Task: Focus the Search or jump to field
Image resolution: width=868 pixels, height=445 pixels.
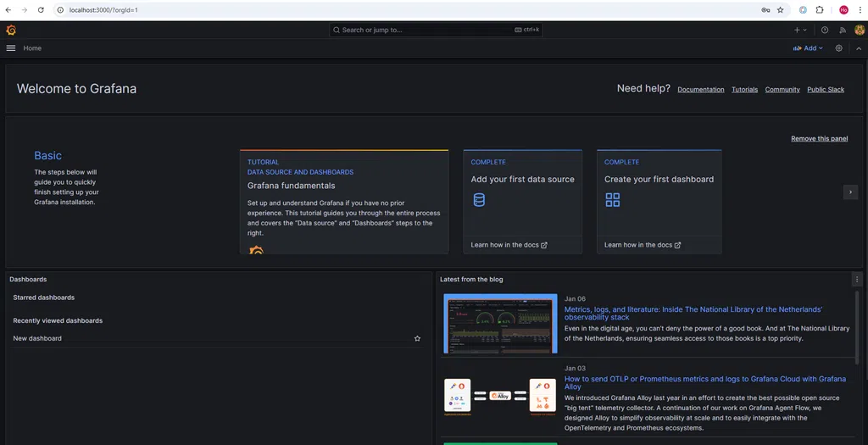Action: [436, 30]
